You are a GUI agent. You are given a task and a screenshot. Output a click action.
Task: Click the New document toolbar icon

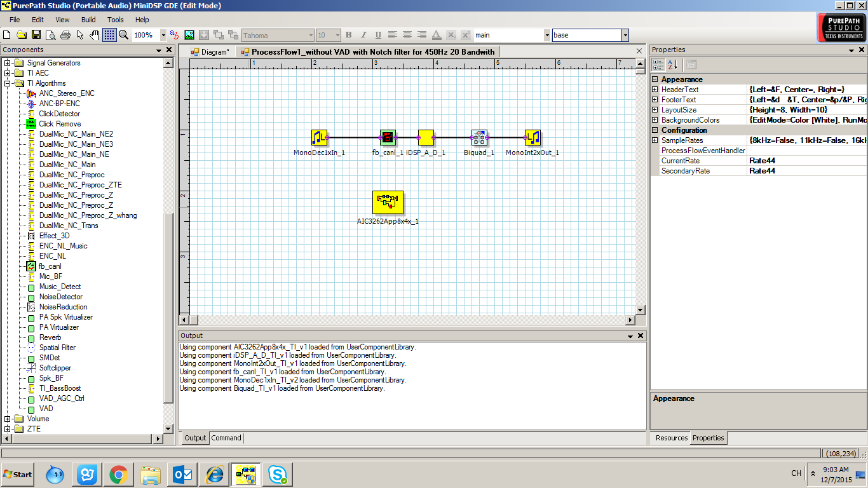(7, 35)
